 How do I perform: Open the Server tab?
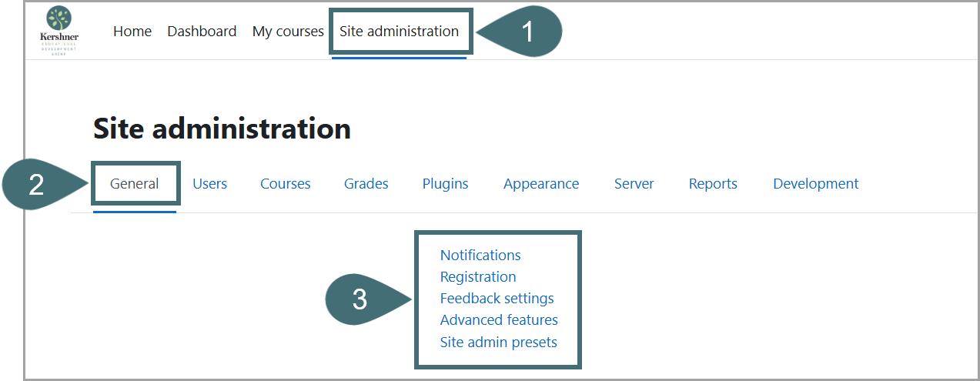coord(634,184)
